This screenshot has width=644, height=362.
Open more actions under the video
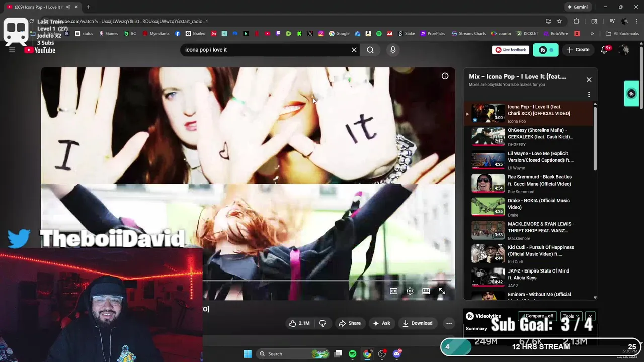pyautogui.click(x=449, y=323)
